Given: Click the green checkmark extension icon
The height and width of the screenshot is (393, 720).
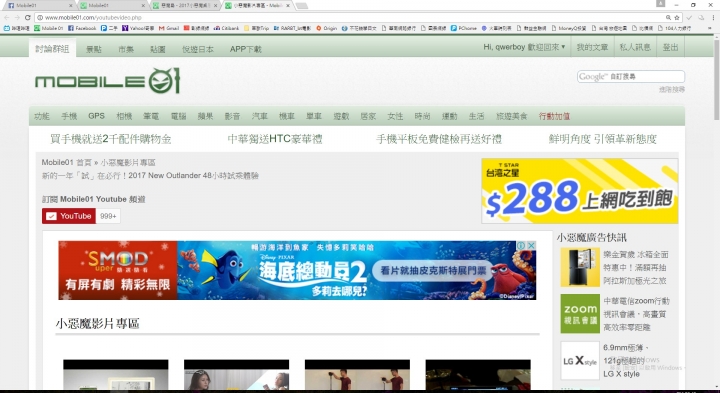Looking at the screenshot, I should [689, 17].
